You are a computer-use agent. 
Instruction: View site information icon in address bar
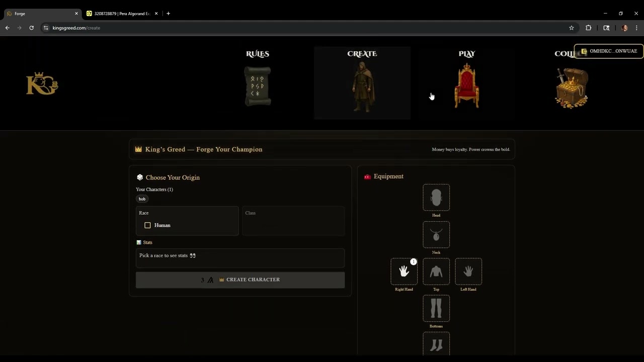[46, 28]
